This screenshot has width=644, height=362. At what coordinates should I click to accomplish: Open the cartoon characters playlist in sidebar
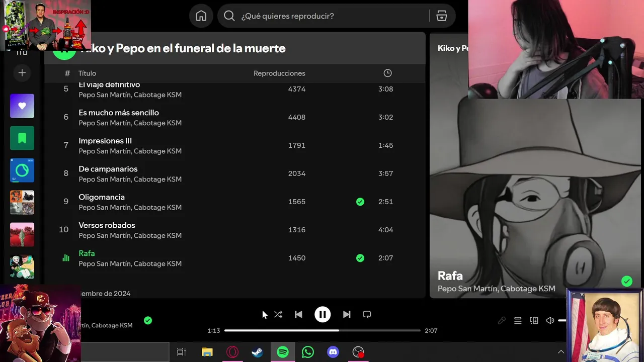pyautogui.click(x=22, y=267)
